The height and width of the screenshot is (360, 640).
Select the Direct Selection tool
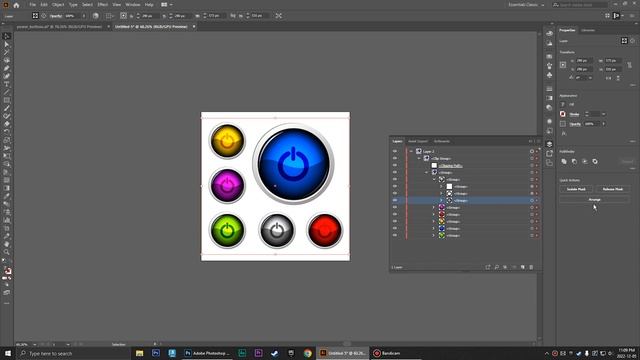tap(7, 44)
